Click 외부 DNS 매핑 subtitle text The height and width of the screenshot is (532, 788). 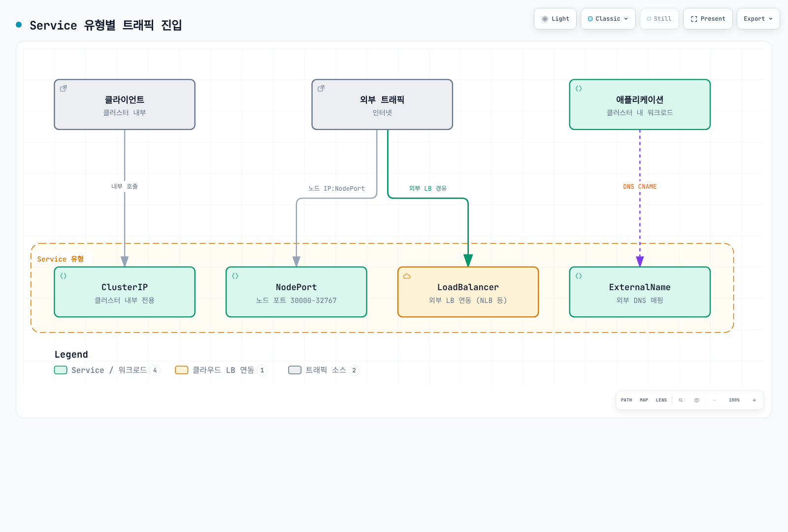click(x=640, y=300)
